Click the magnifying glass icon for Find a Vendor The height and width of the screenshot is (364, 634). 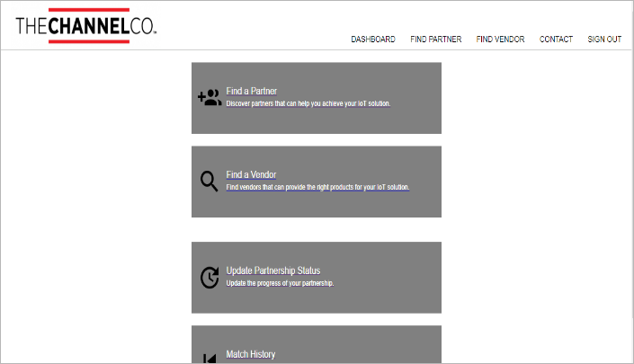pos(209,182)
